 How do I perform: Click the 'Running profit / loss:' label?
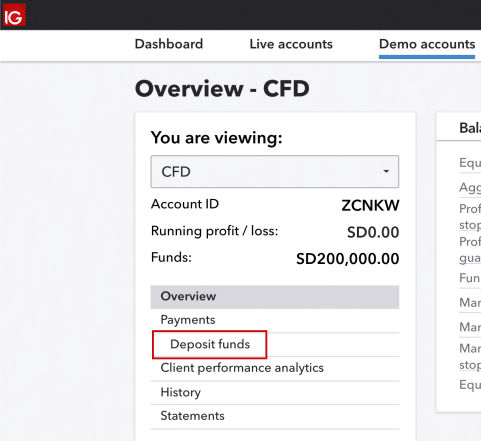214,231
